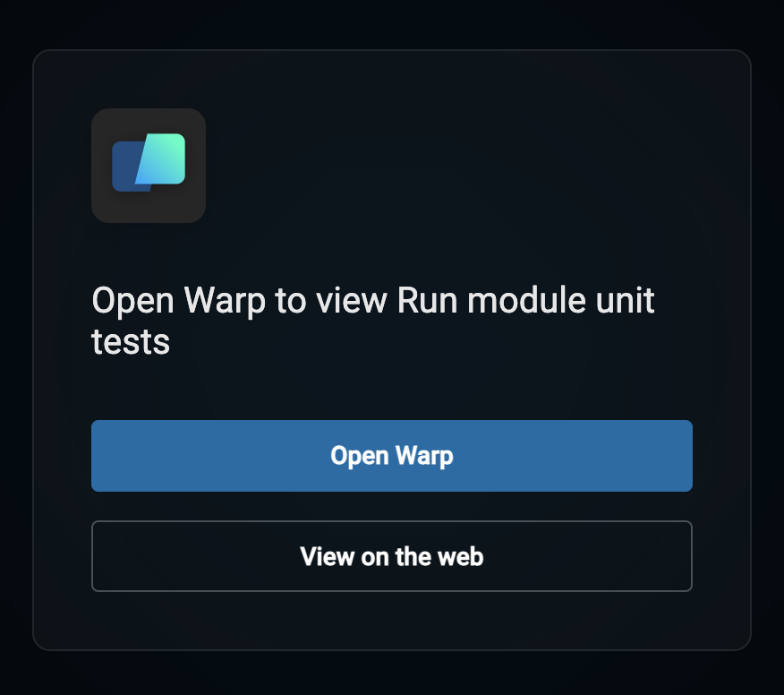Click the dark background outside the card

click(392, 22)
